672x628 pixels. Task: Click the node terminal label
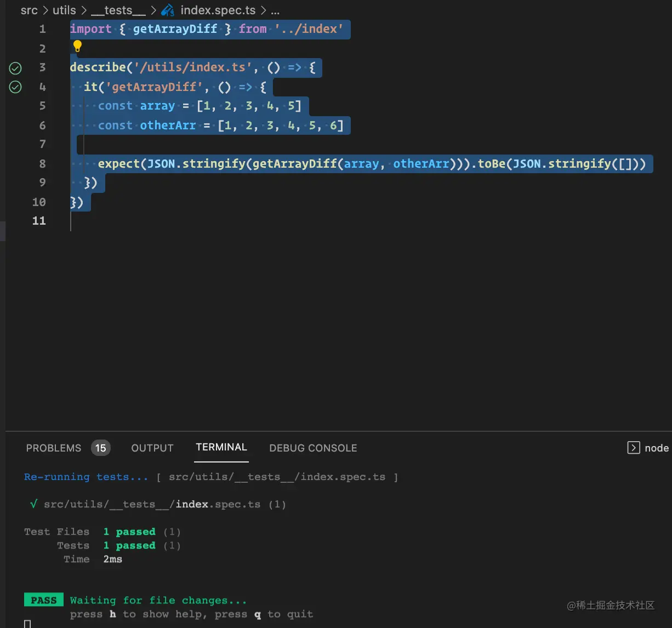click(657, 448)
